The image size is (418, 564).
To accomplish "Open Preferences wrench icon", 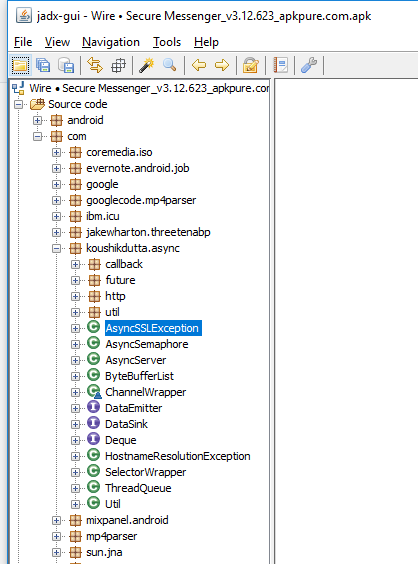I will click(x=309, y=65).
